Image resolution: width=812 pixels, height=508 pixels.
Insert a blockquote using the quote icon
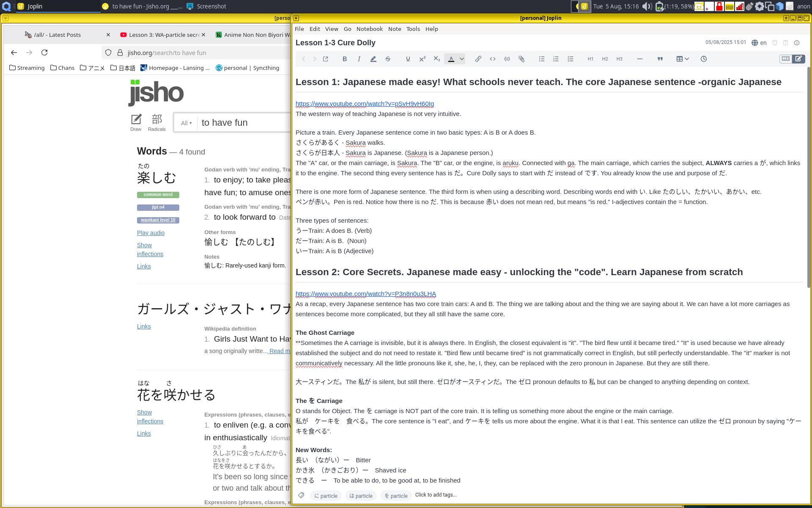(660, 59)
